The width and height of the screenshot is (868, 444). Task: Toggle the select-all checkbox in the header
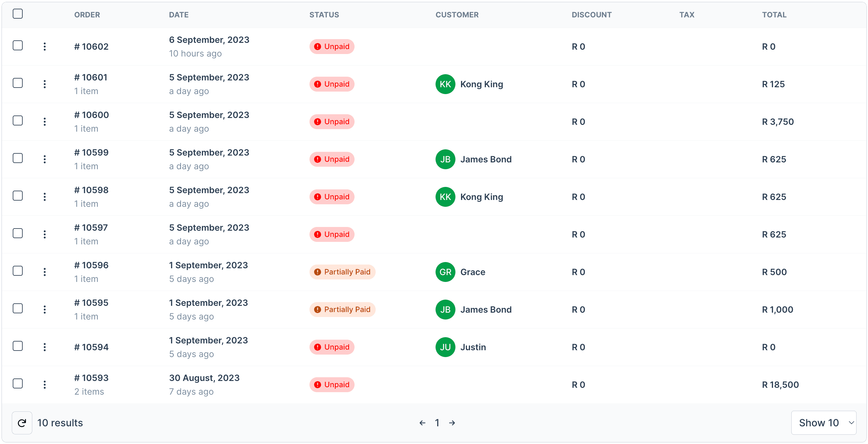click(17, 14)
